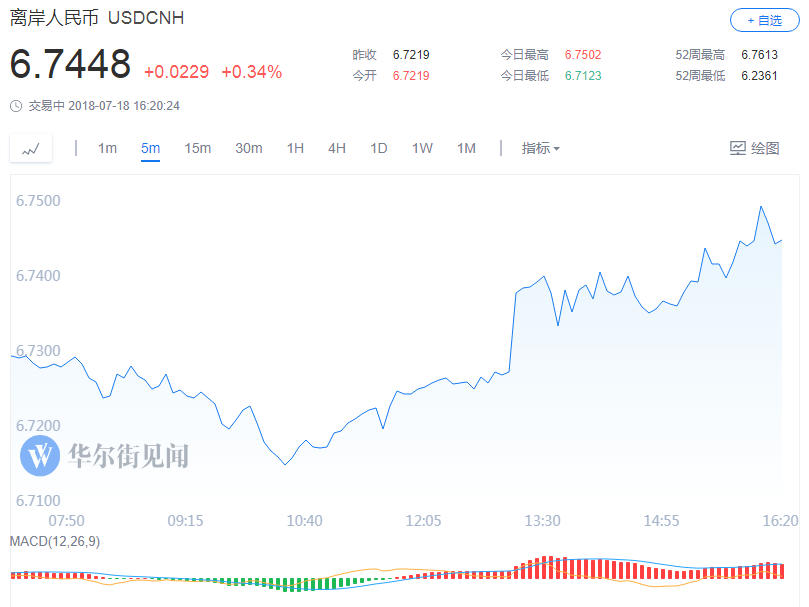This screenshot has height=607, width=809.
Task: Switch chart to 1H interval
Action: coord(295,148)
